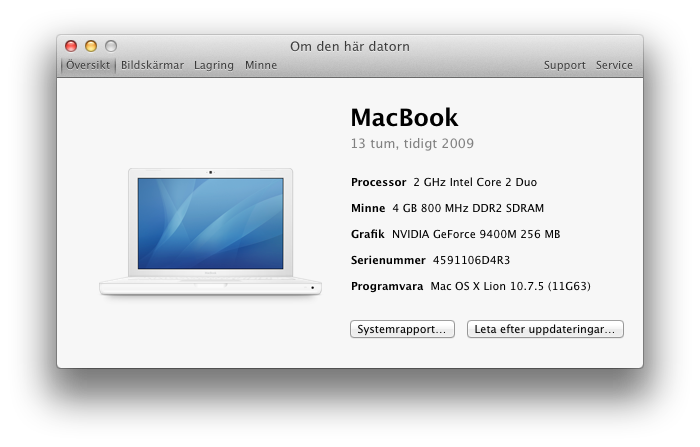The height and width of the screenshot is (447, 700).
Task: Open the Lagring tab
Action: coord(214,65)
